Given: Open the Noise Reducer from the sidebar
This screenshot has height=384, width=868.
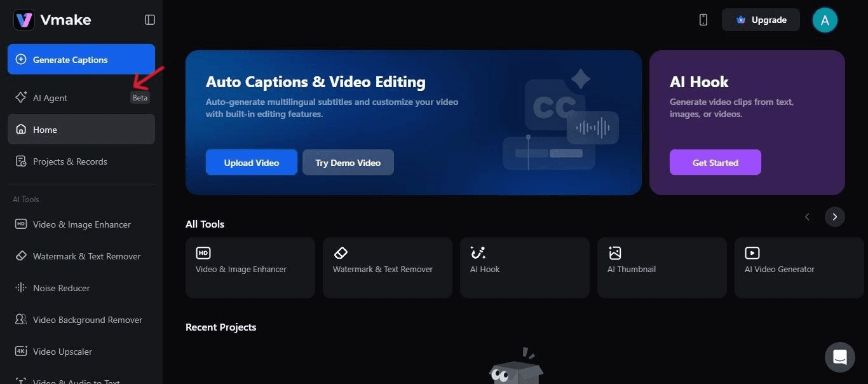Looking at the screenshot, I should [61, 287].
